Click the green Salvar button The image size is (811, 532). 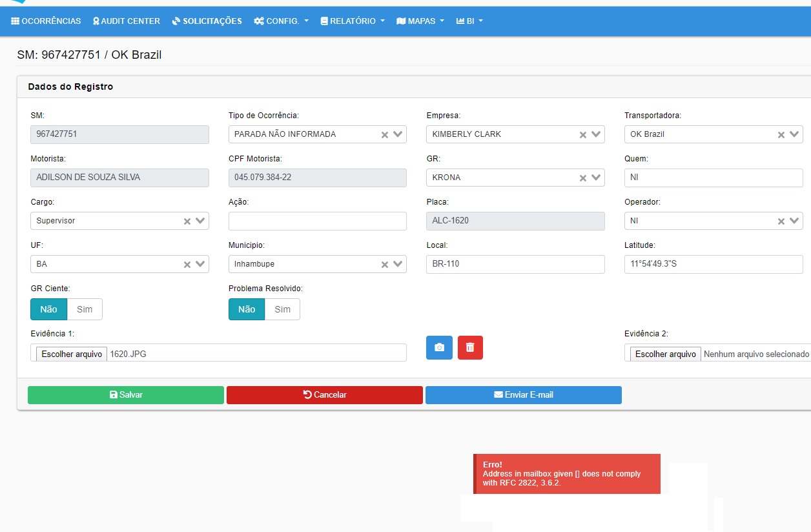126,395
